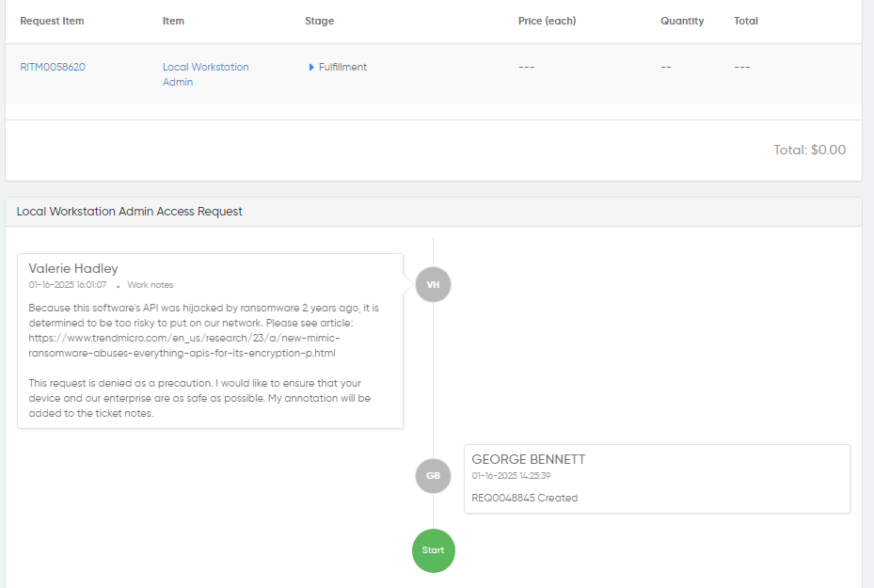Image resolution: width=874 pixels, height=588 pixels.
Task: Click the Total: $0.00 summary amount
Action: 809,150
